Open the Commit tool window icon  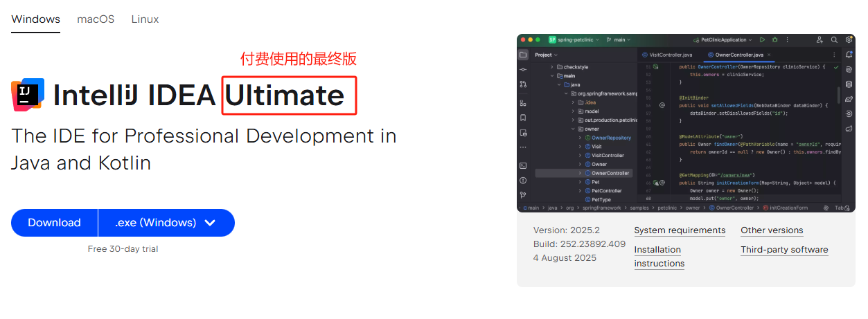pyautogui.click(x=523, y=70)
